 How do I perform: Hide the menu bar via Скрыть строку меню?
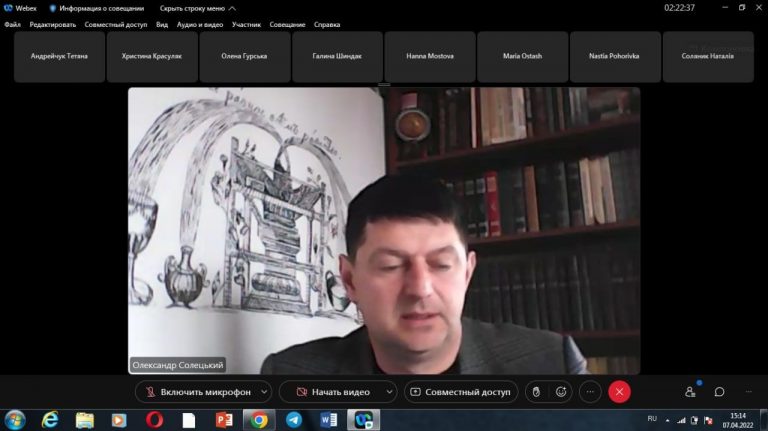point(197,8)
